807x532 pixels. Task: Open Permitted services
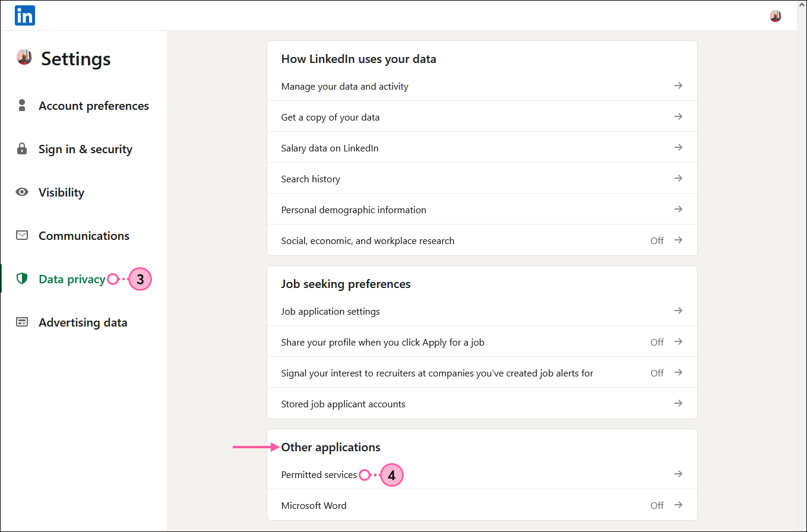482,474
